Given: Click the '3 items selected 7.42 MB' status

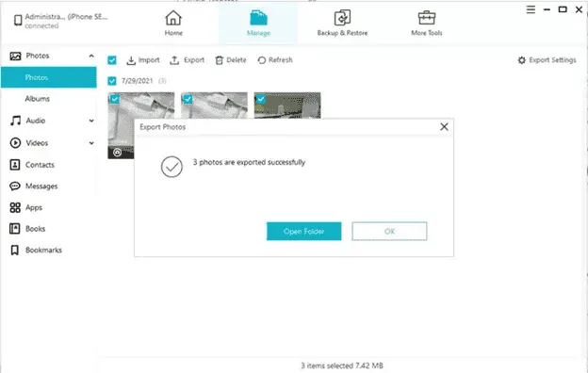Looking at the screenshot, I should 342,365.
